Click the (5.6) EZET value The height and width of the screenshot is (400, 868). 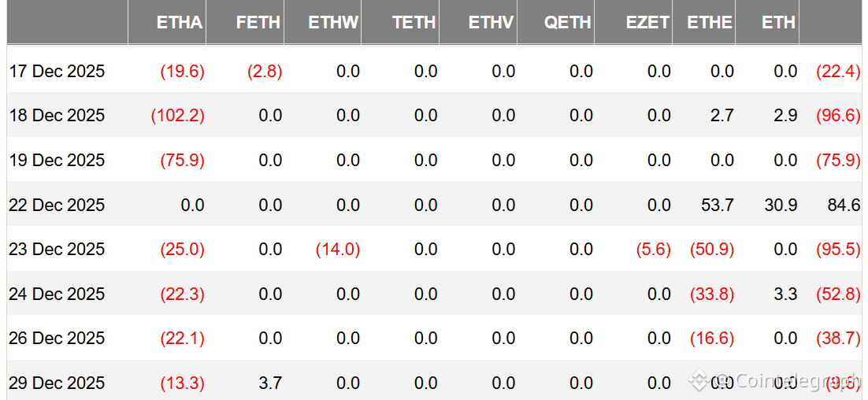point(653,250)
